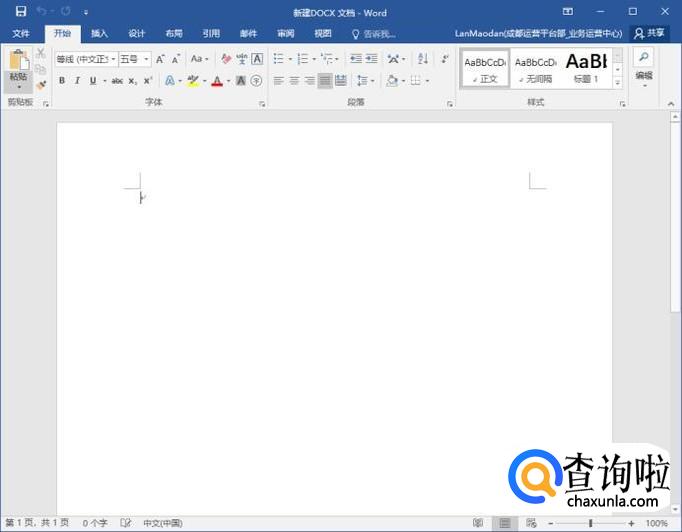Switch to web layout view icon
The image size is (682, 532).
(531, 522)
